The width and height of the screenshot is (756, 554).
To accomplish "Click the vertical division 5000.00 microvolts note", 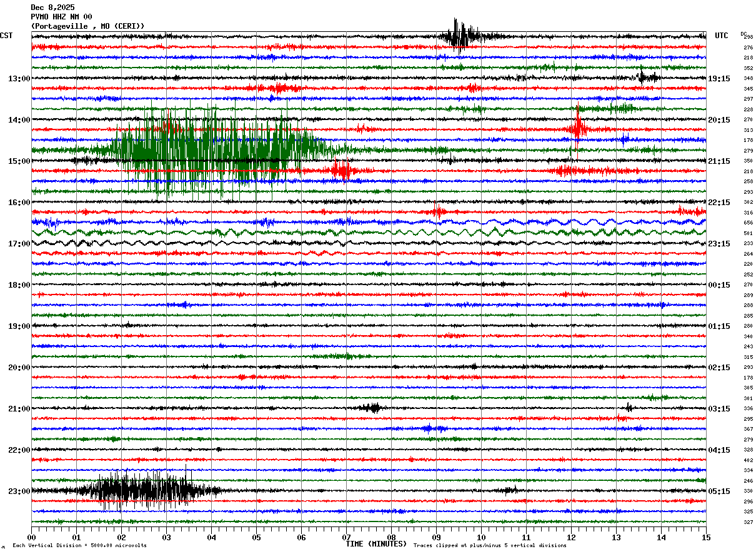I will 79,546.
